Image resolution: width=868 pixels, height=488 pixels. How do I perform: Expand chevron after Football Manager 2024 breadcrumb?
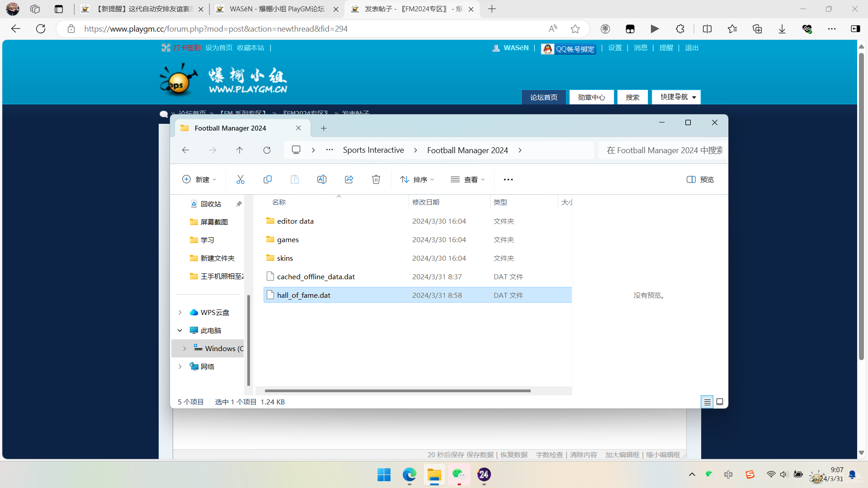coord(520,150)
